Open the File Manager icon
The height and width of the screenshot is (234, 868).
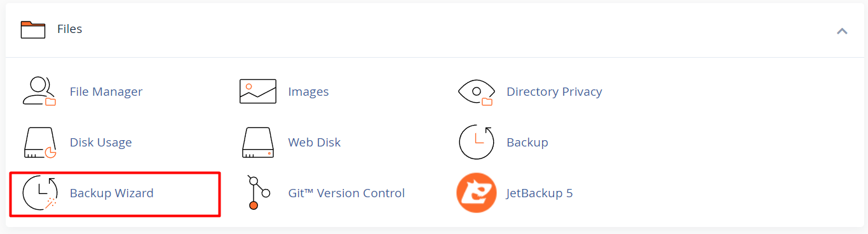coord(39,91)
